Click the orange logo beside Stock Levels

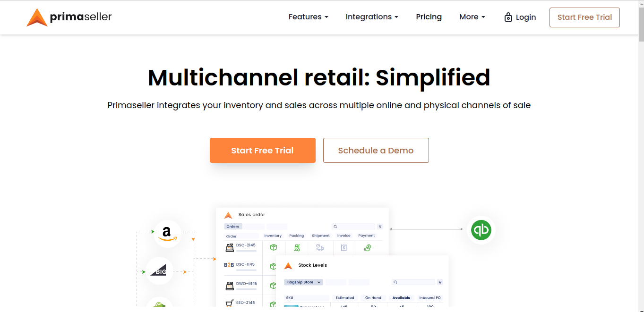click(288, 266)
